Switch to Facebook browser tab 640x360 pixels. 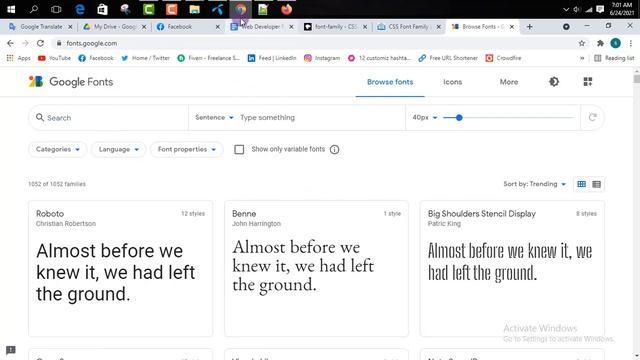[x=184, y=27]
